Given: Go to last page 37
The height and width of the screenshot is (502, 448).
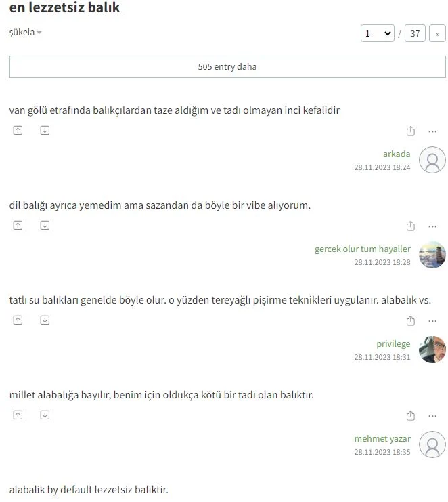Looking at the screenshot, I should point(415,33).
